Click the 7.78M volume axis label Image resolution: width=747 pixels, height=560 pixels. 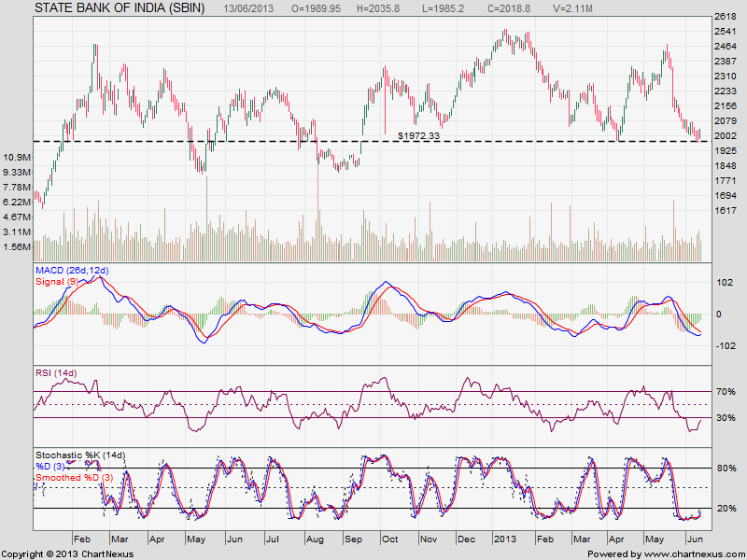click(17, 188)
